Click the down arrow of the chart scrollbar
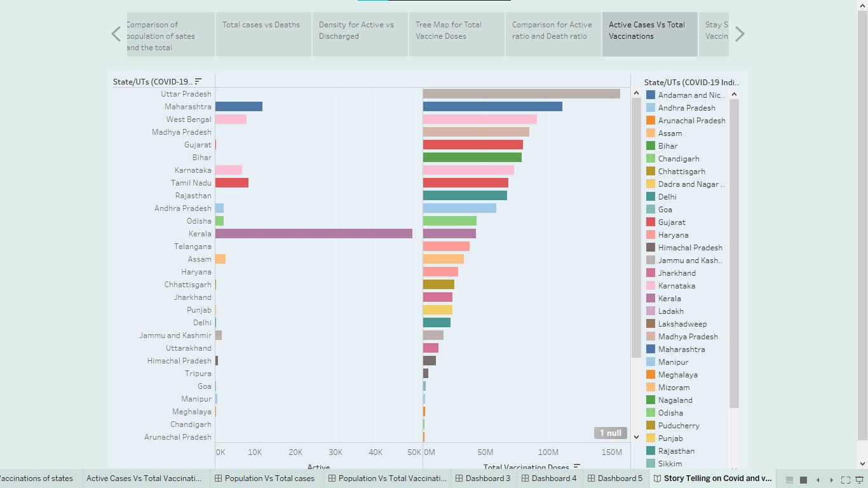This screenshot has height=488, width=868. click(x=636, y=437)
